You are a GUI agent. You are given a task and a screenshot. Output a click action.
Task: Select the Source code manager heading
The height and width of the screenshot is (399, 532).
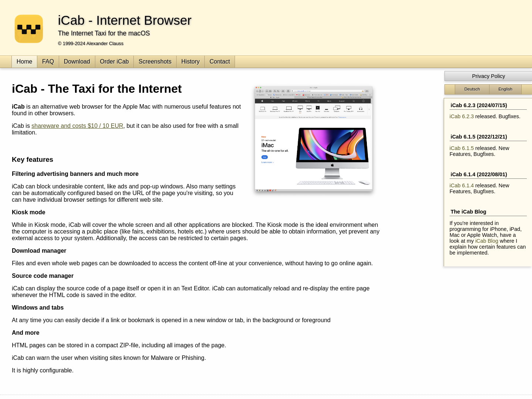click(x=43, y=276)
